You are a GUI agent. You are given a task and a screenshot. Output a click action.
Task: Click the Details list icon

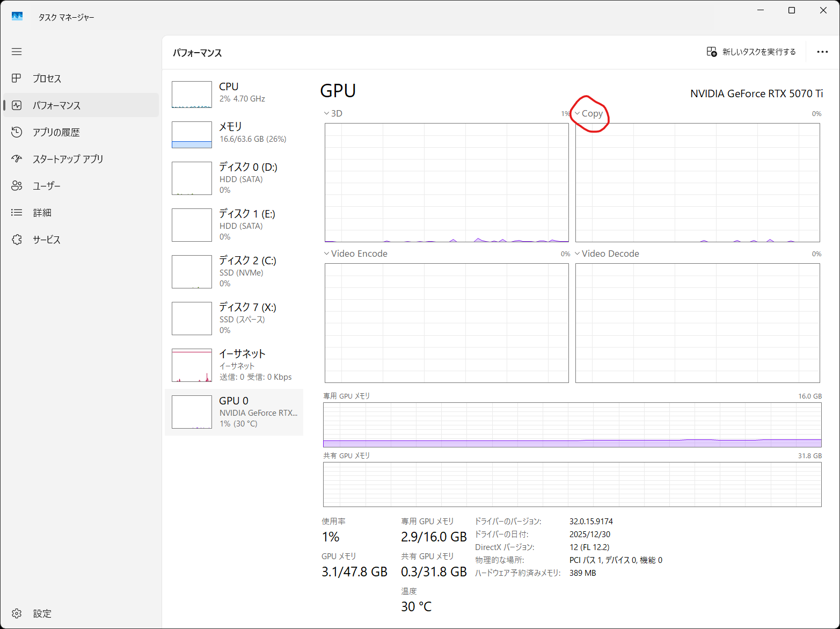[17, 213]
